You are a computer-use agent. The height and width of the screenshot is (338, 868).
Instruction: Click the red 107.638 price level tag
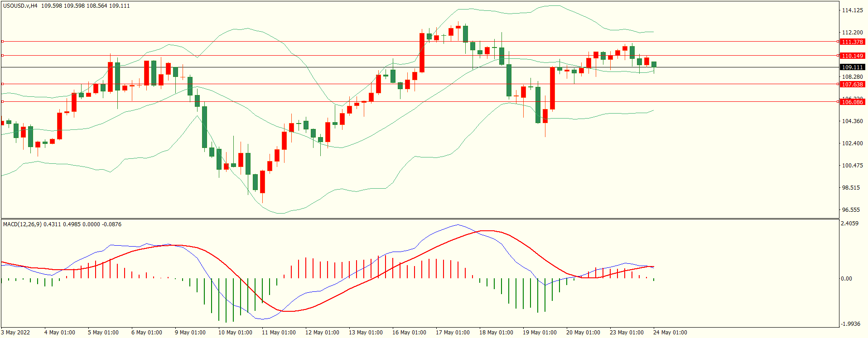coord(852,84)
